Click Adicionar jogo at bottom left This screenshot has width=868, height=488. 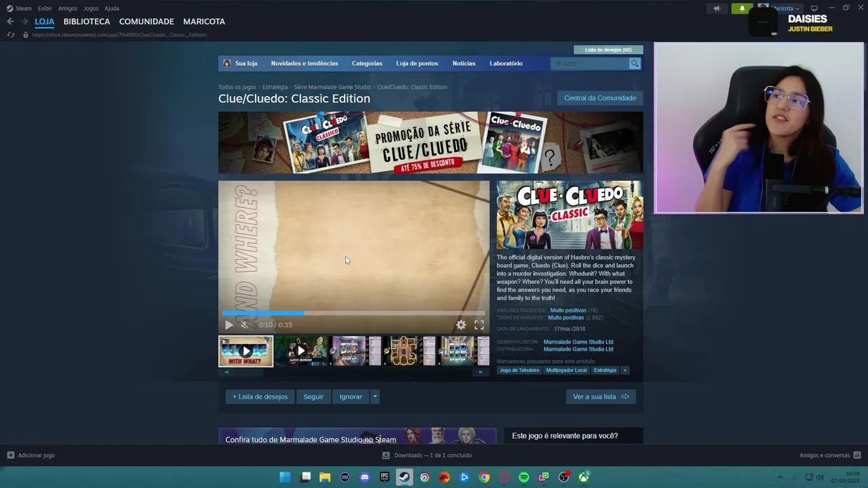pyautogui.click(x=31, y=455)
